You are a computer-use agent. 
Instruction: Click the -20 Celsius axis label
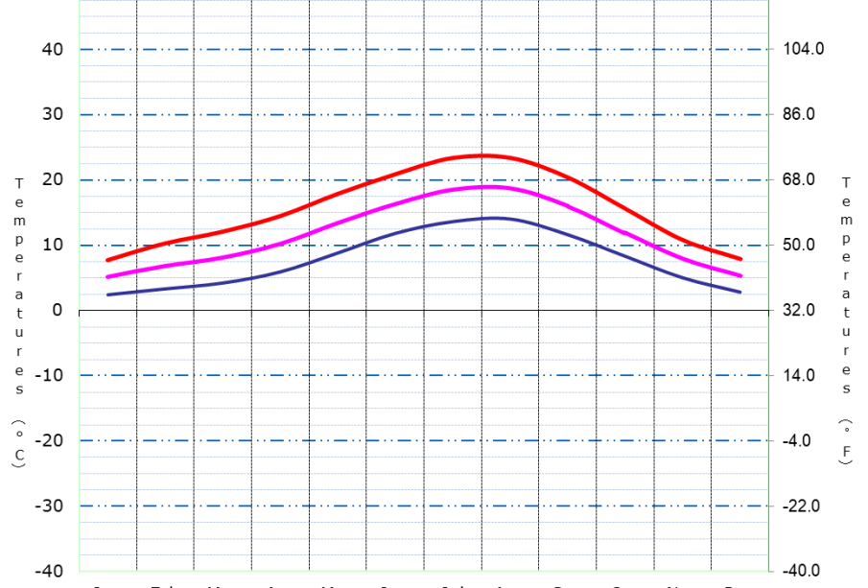click(48, 440)
